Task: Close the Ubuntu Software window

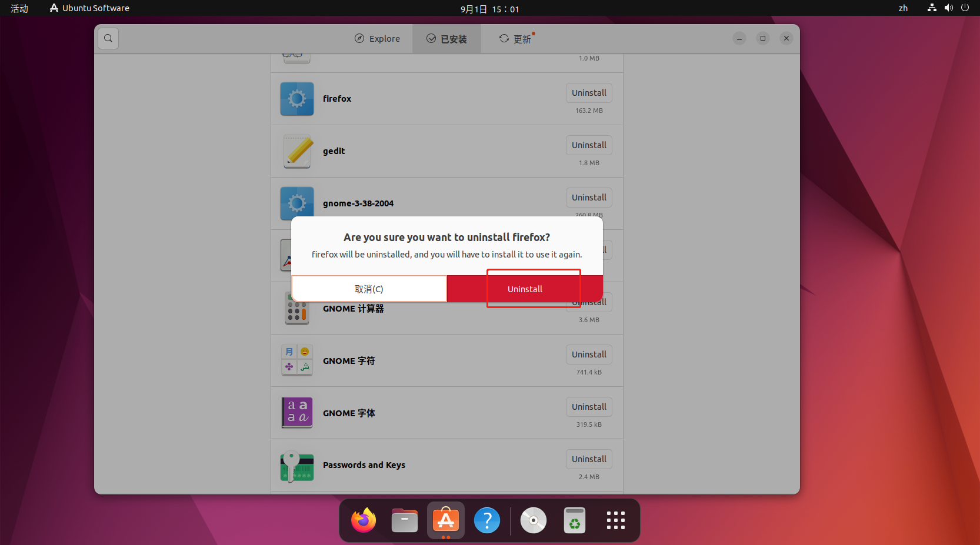Action: click(x=786, y=38)
